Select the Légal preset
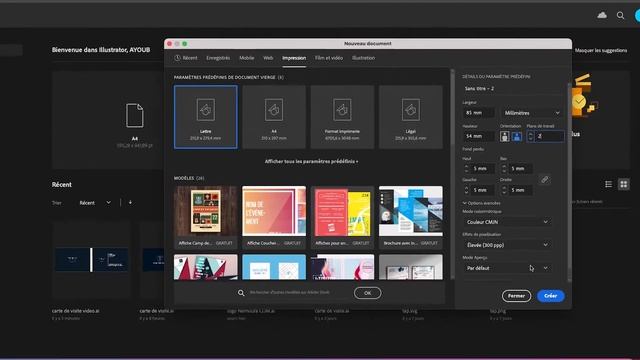The height and width of the screenshot is (360, 640). click(411, 117)
